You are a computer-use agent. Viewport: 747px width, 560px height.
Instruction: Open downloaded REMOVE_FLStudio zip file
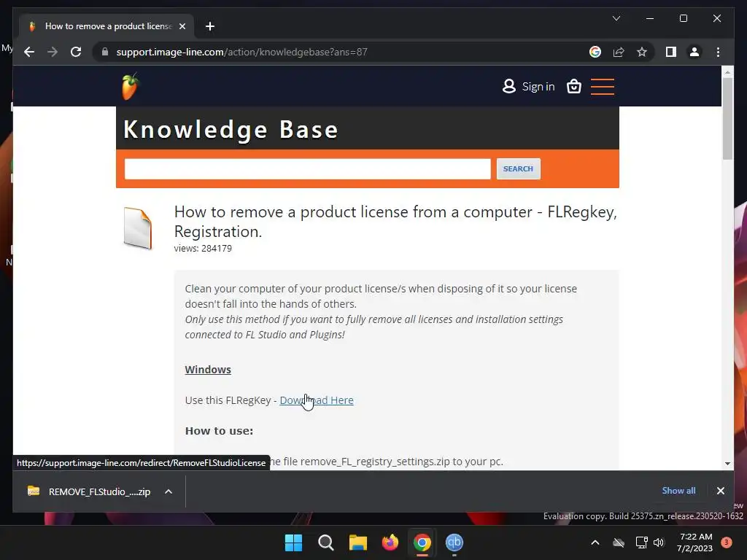tap(88, 491)
